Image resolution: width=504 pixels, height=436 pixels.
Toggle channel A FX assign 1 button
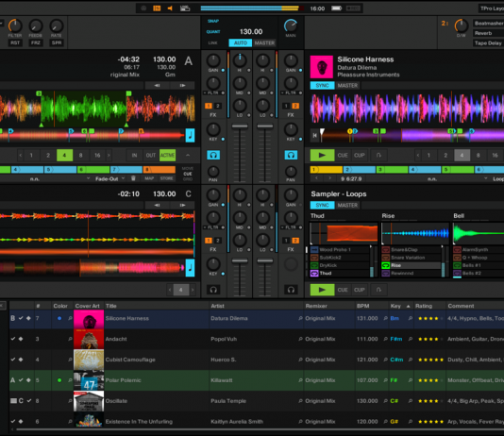(209, 106)
